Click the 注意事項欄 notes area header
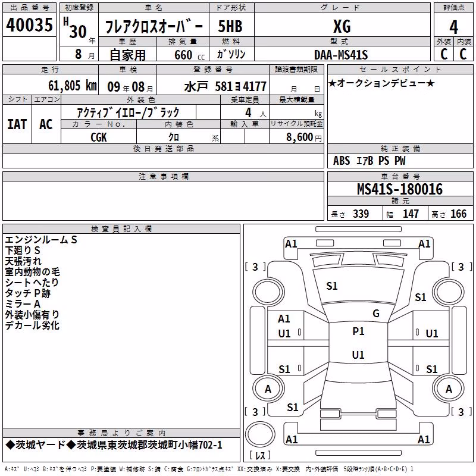 (x=163, y=176)
